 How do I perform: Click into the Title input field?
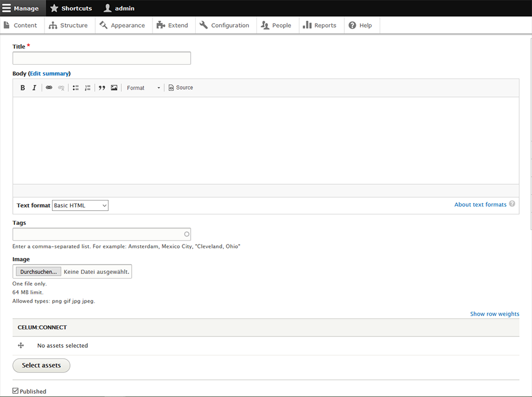coord(102,58)
